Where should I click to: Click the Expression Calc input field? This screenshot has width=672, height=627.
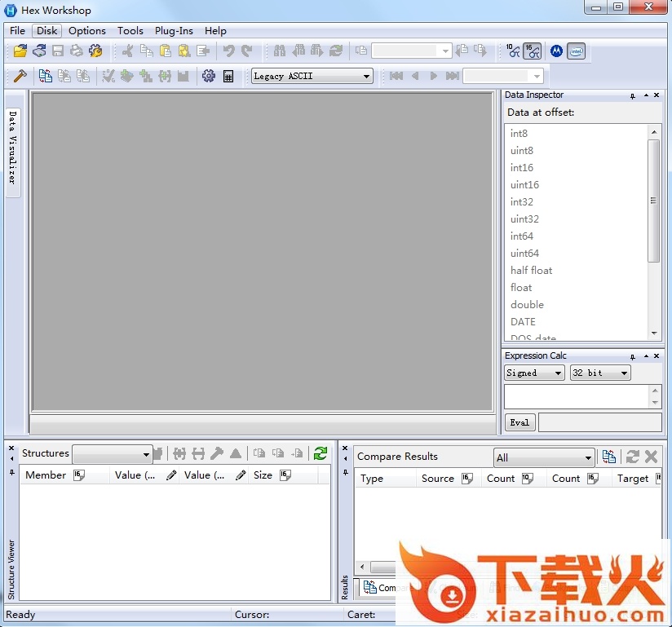577,396
